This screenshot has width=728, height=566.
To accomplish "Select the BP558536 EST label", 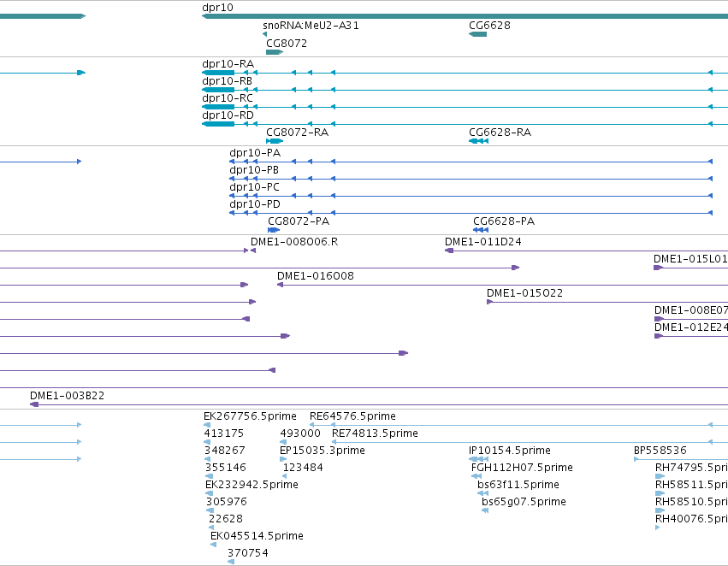I will tap(660, 451).
